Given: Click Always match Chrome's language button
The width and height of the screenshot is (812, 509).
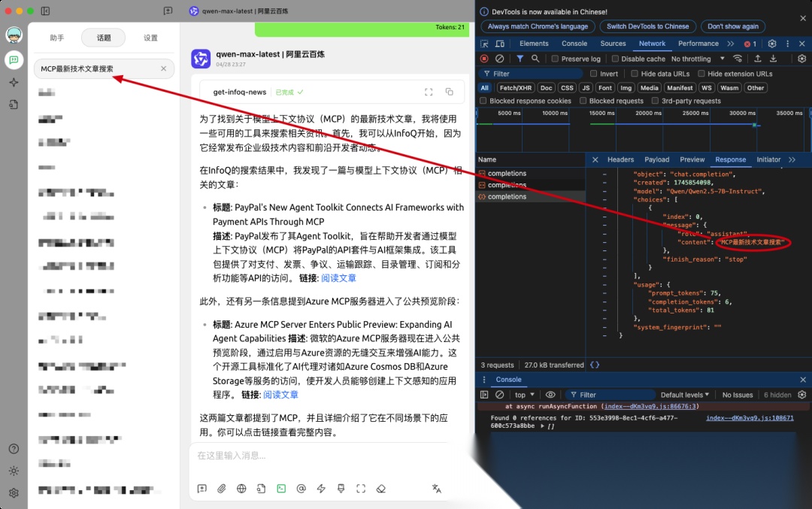Looking at the screenshot, I should click(538, 26).
